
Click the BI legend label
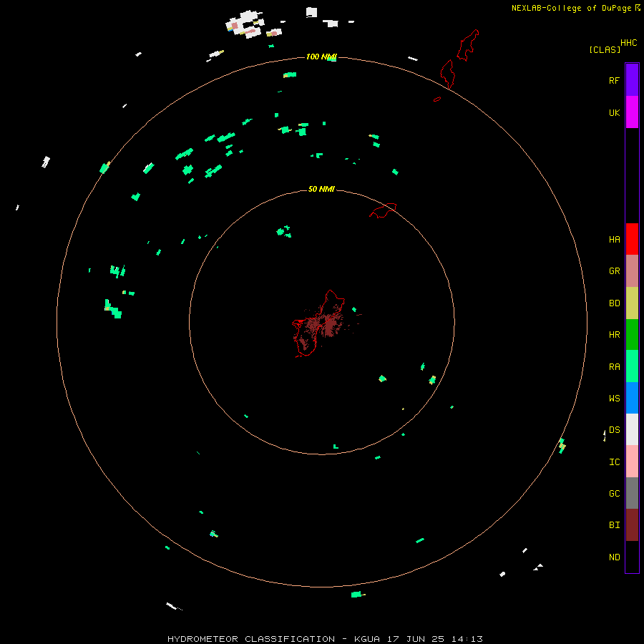pyautogui.click(x=614, y=525)
